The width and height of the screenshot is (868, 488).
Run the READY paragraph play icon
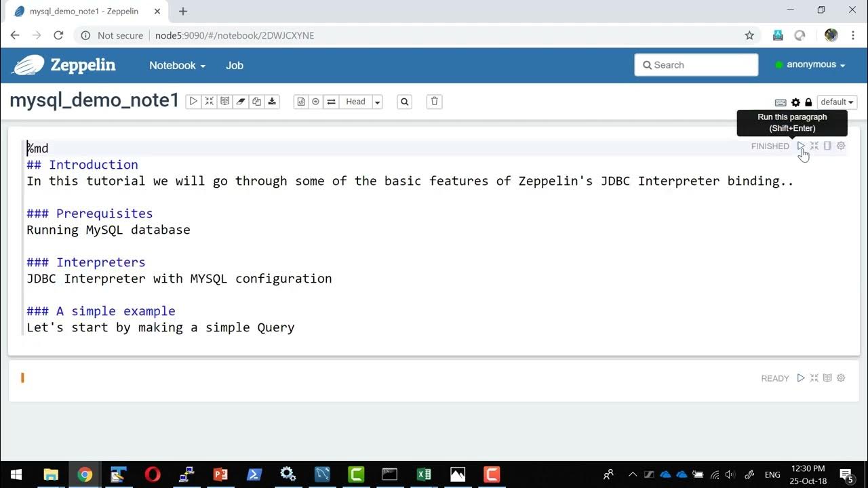click(801, 378)
